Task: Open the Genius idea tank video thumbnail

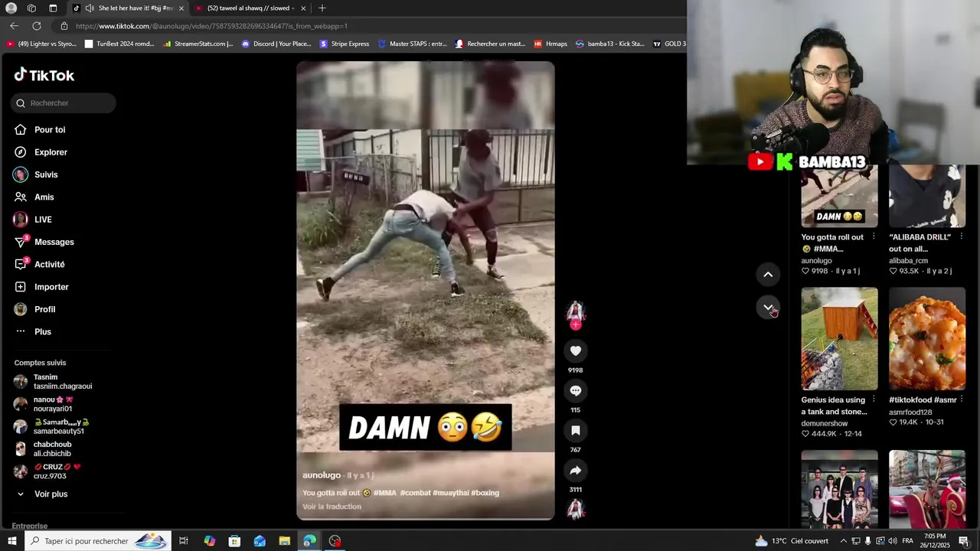Action: point(839,339)
